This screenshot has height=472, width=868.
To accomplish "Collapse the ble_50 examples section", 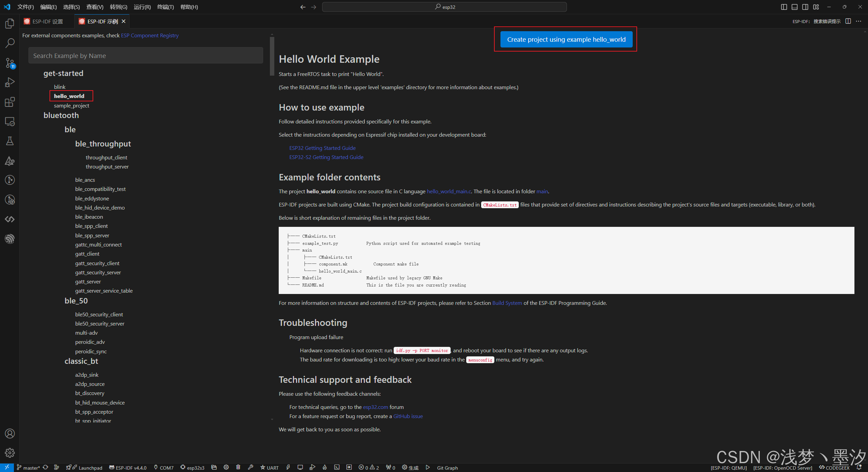I will (x=76, y=301).
